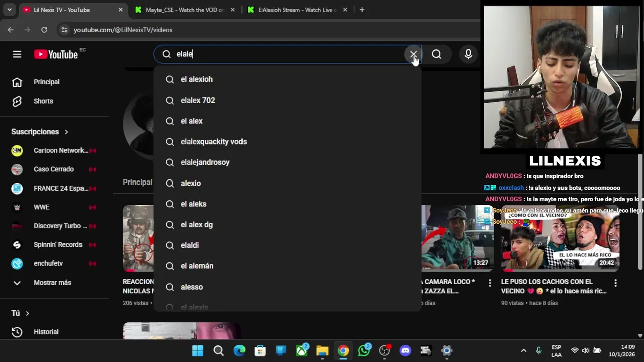Open the taskbar clock and date
The width and height of the screenshot is (644, 362).
click(x=621, y=351)
